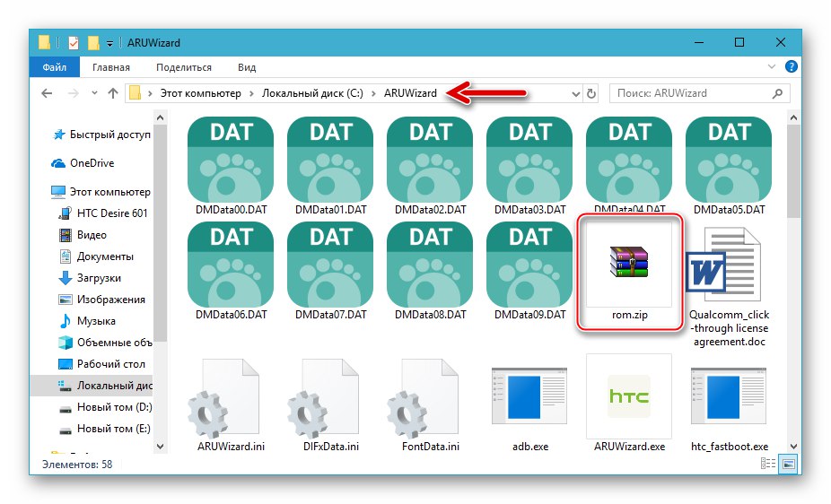831x504 pixels.
Task: Navigate to Локальный диск (C:) breadcrumb
Action: (312, 93)
